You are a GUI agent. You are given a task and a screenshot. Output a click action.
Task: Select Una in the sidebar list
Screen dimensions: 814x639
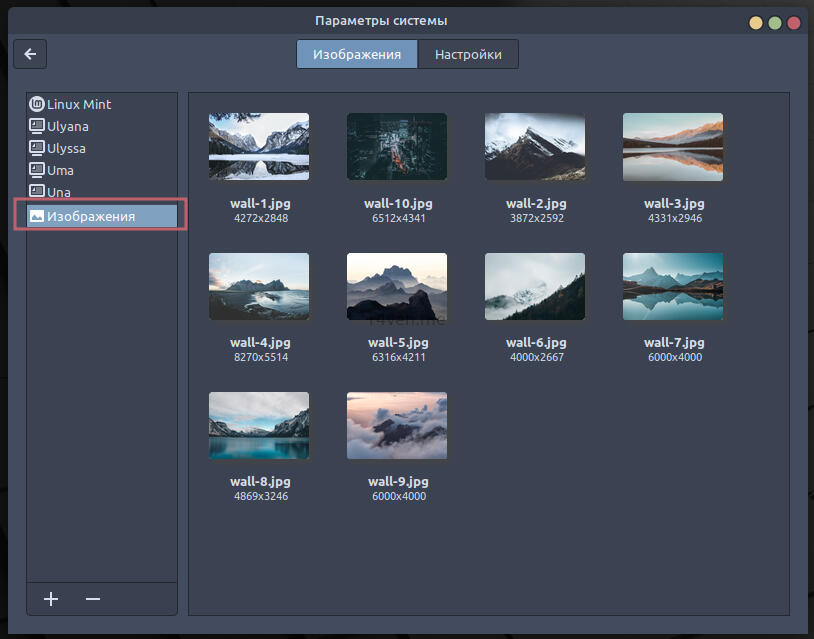tap(58, 192)
